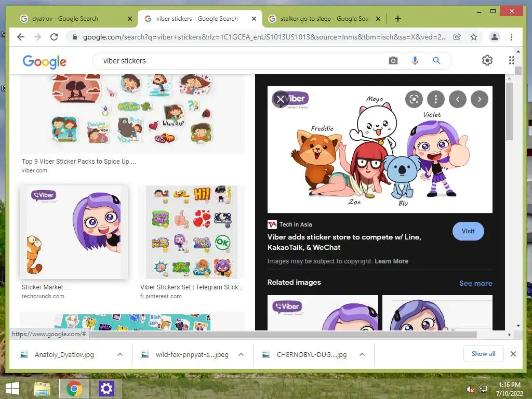The height and width of the screenshot is (399, 532).
Task: View site information lock icon
Action: coord(75,37)
